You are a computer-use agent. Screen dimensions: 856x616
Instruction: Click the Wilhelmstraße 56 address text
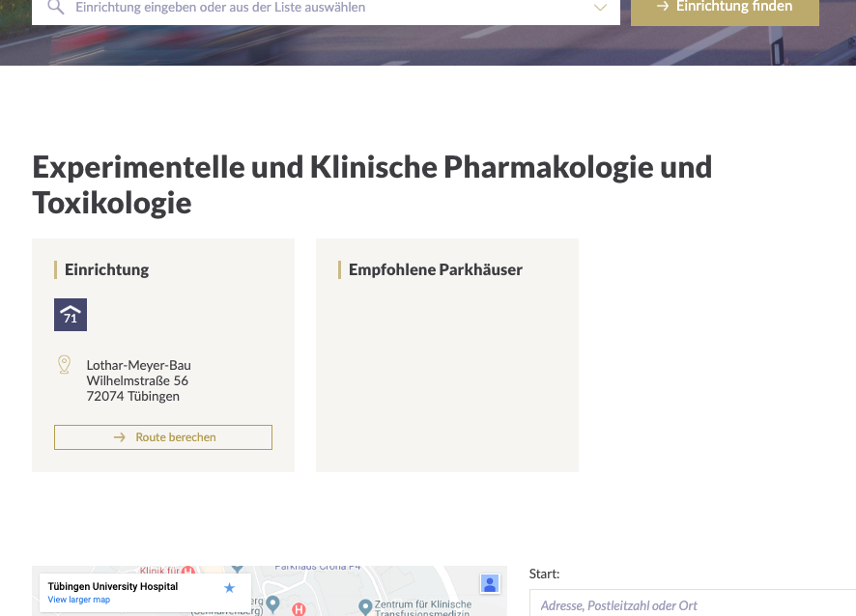(137, 380)
